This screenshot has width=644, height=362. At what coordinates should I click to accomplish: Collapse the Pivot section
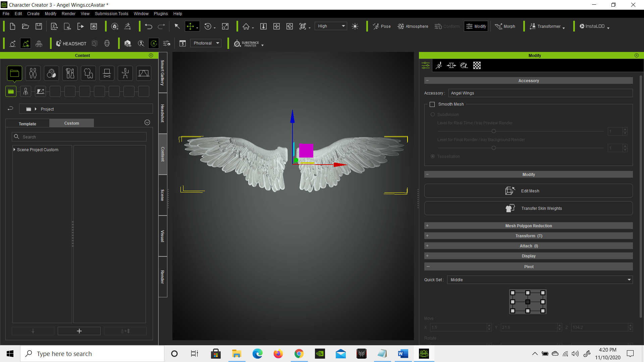tap(528, 267)
